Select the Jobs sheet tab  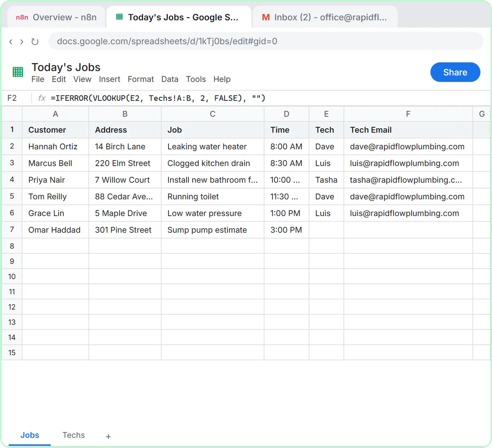click(x=30, y=435)
